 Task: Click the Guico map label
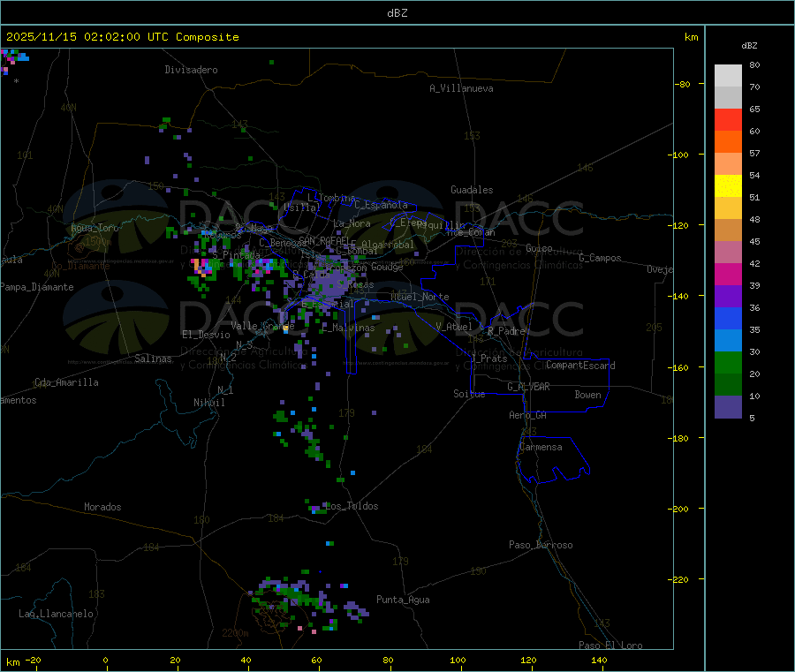[539, 248]
